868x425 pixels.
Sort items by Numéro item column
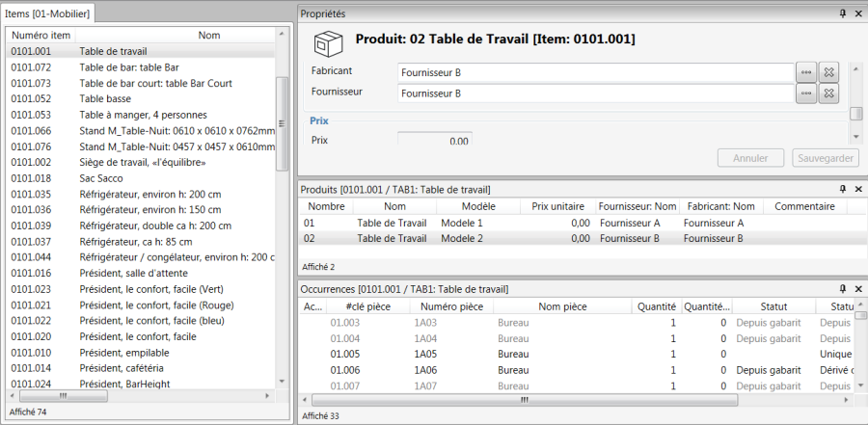41,35
